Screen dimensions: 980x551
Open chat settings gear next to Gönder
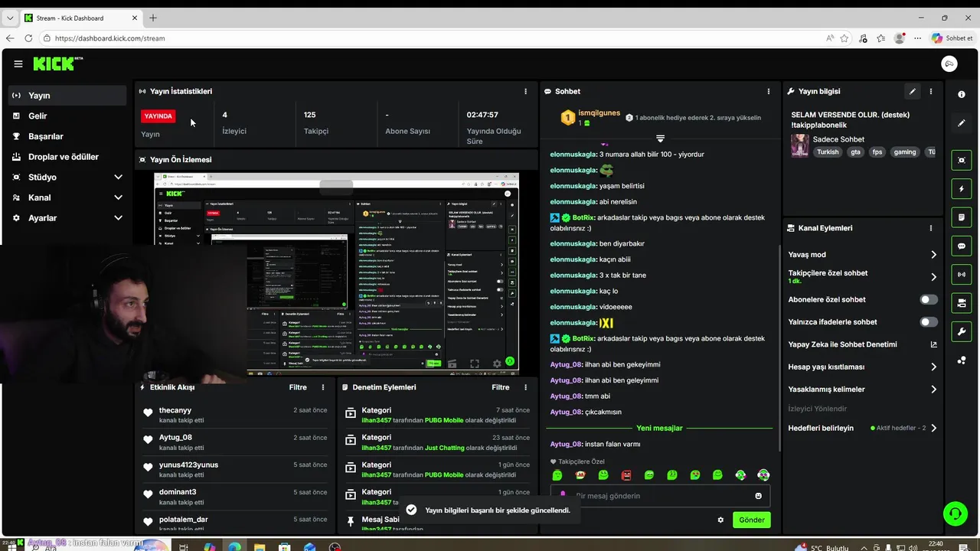[720, 520]
